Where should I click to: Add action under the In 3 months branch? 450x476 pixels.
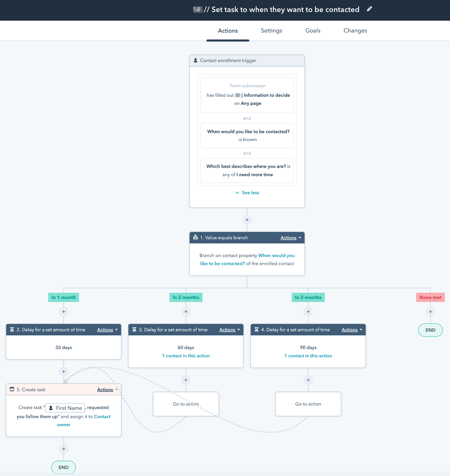308,311
